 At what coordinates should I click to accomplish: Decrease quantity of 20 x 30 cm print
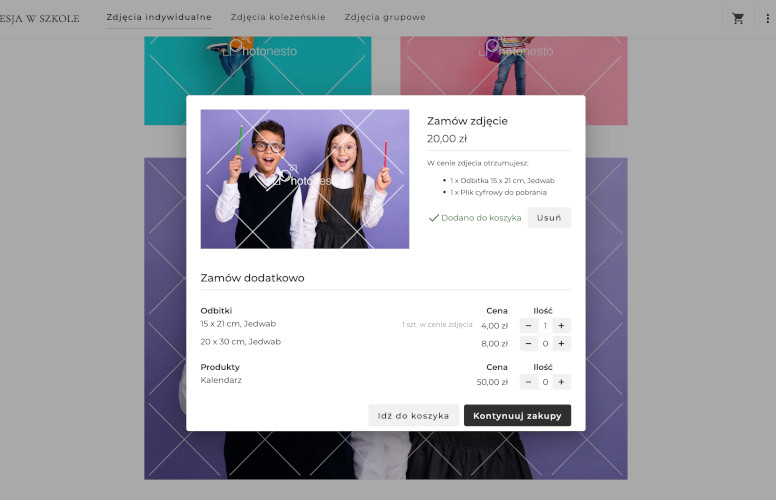click(528, 344)
